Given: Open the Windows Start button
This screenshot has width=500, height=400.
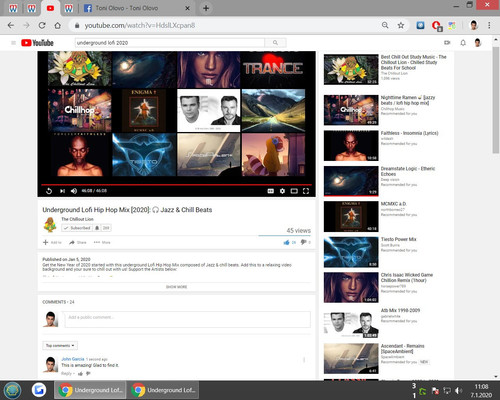Looking at the screenshot, I should [12, 390].
